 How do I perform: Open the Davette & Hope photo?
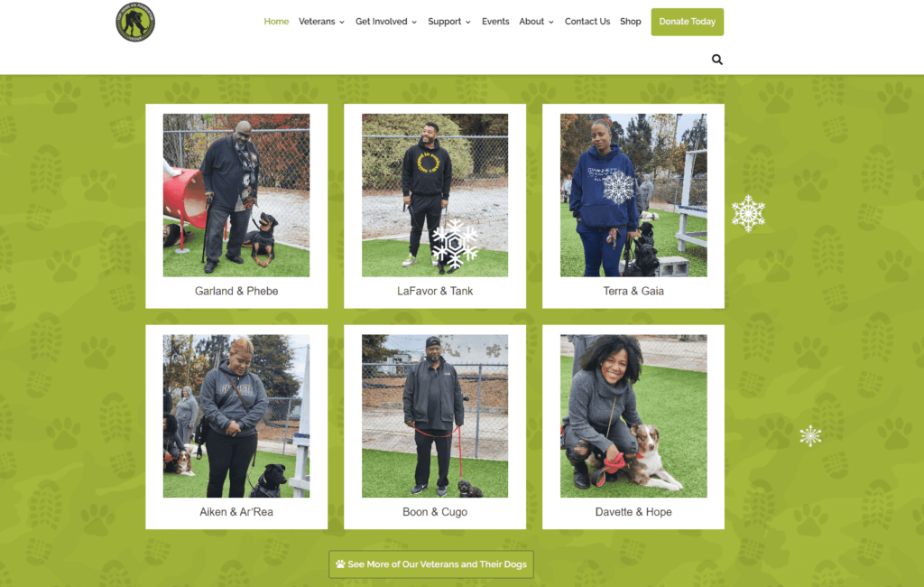point(633,416)
